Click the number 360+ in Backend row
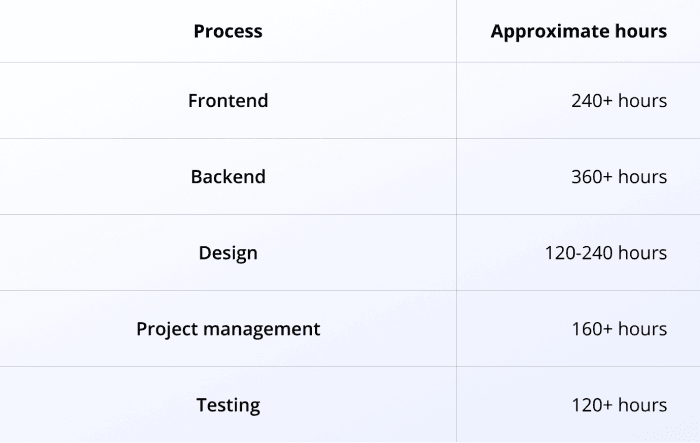Viewport: 700px width, 443px height. tap(592, 176)
